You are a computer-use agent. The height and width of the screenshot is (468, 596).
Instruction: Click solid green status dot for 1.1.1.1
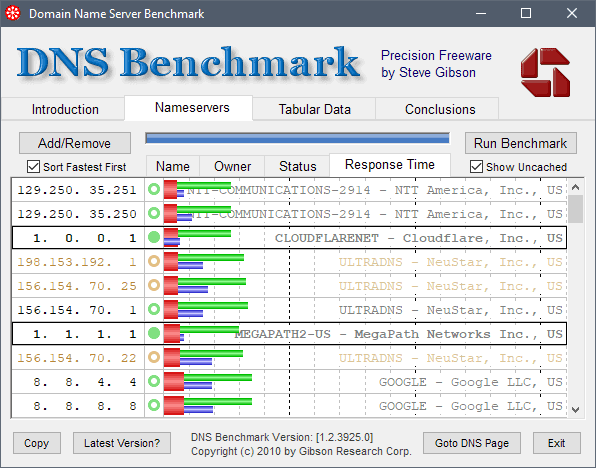(154, 333)
